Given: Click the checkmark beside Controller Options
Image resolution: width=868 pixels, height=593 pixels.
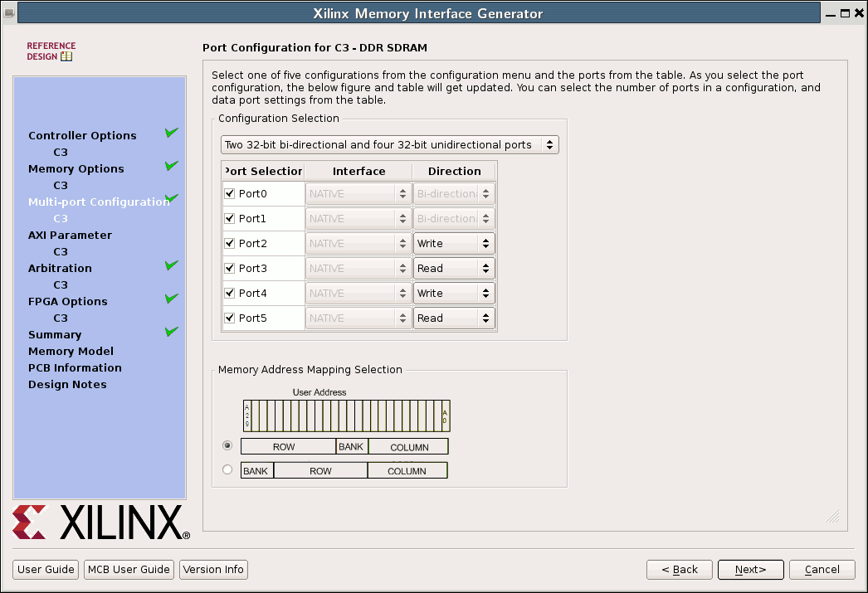Looking at the screenshot, I should click(x=171, y=131).
